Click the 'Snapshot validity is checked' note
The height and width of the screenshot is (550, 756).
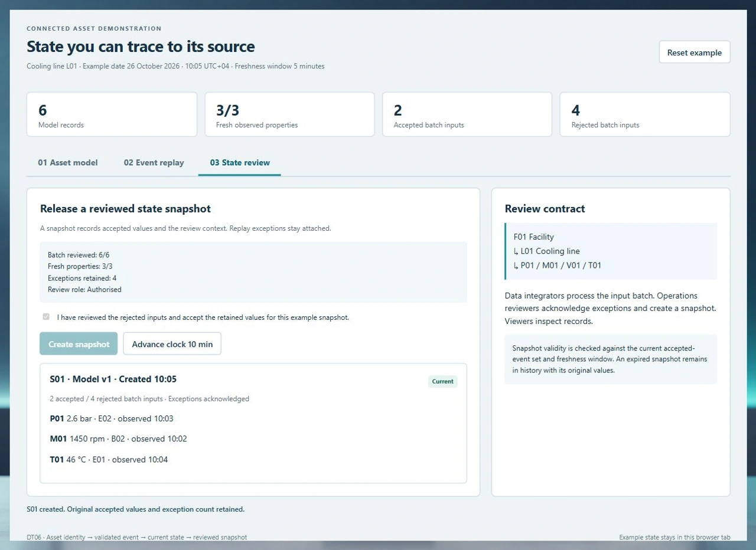point(611,359)
